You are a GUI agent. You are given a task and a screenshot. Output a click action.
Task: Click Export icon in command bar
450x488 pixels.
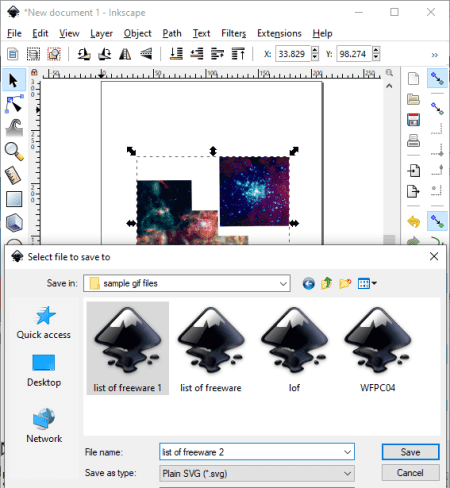coord(413,191)
